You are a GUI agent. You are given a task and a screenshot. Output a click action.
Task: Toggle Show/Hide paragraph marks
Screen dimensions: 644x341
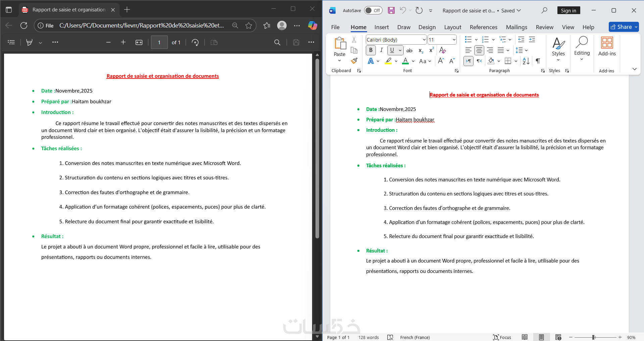pos(538,61)
